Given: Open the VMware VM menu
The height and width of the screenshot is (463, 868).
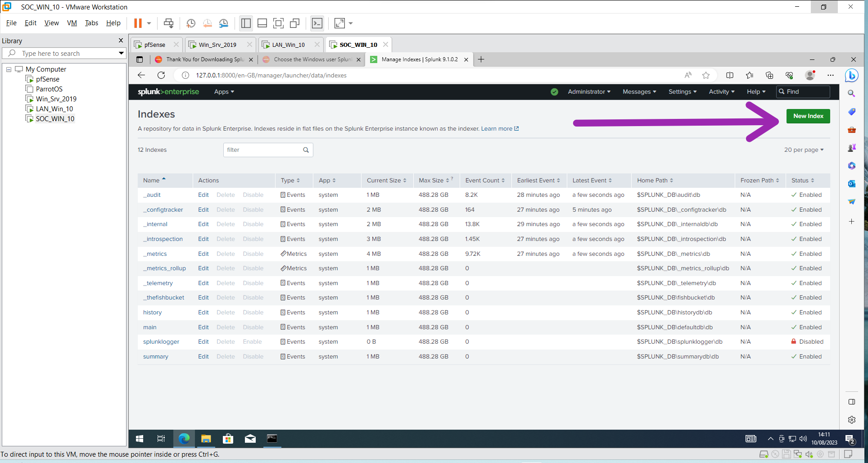Looking at the screenshot, I should [x=72, y=23].
